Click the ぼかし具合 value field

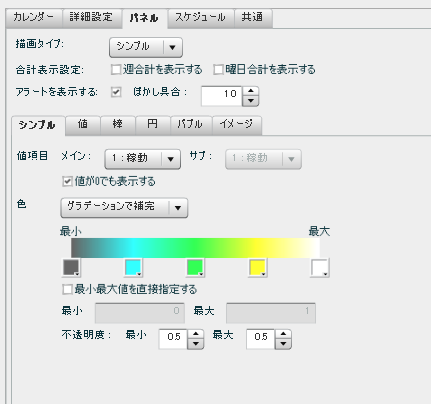pos(221,96)
